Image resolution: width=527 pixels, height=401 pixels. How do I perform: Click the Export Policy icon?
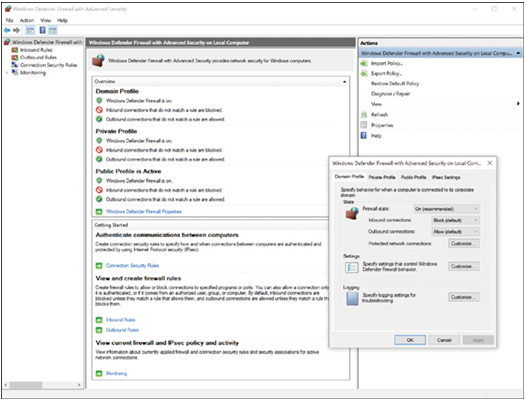click(364, 73)
